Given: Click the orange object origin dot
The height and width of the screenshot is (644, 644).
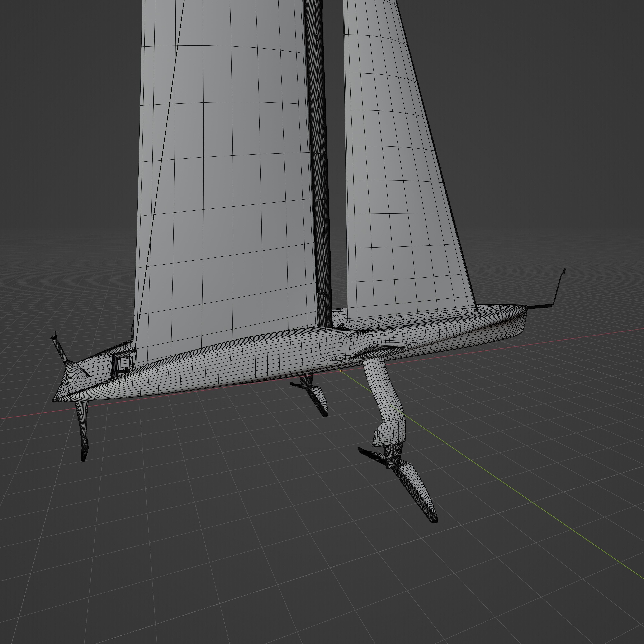Looking at the screenshot, I should (340, 371).
